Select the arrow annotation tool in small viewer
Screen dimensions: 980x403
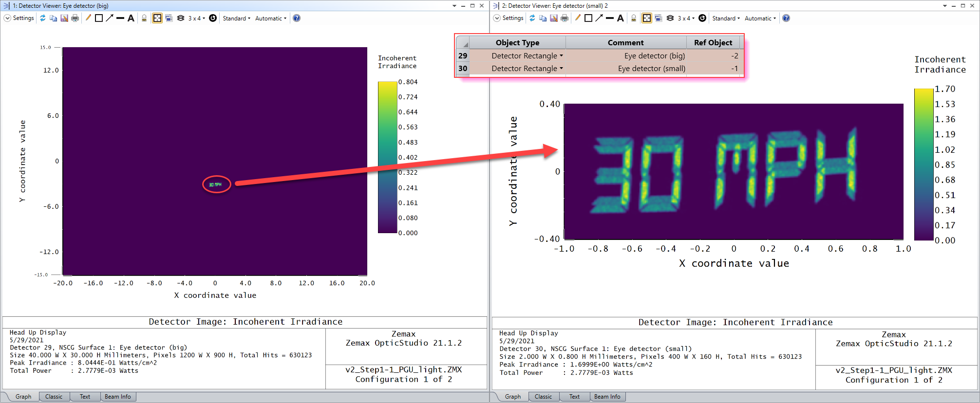[599, 18]
